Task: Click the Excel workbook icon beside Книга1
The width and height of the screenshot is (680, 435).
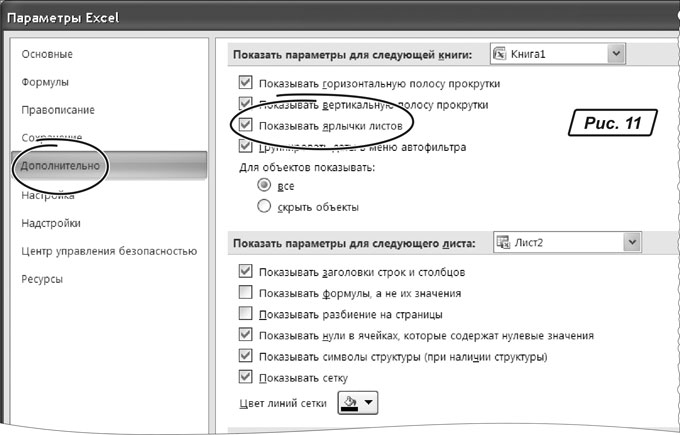Action: 502,53
